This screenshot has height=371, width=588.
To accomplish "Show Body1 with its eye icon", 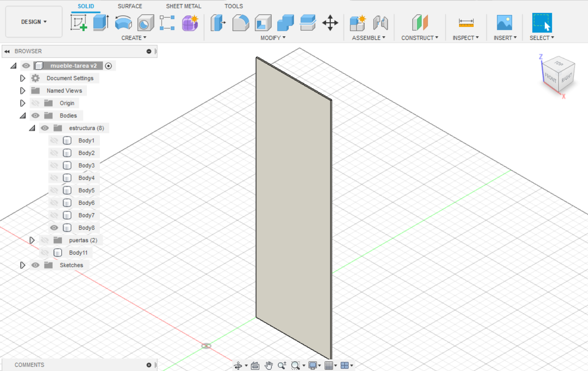I will tap(54, 140).
